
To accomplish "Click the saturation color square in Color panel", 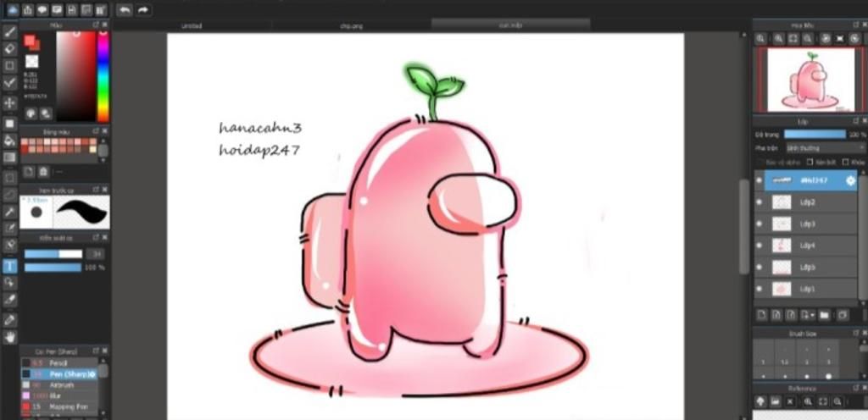I will (75, 76).
